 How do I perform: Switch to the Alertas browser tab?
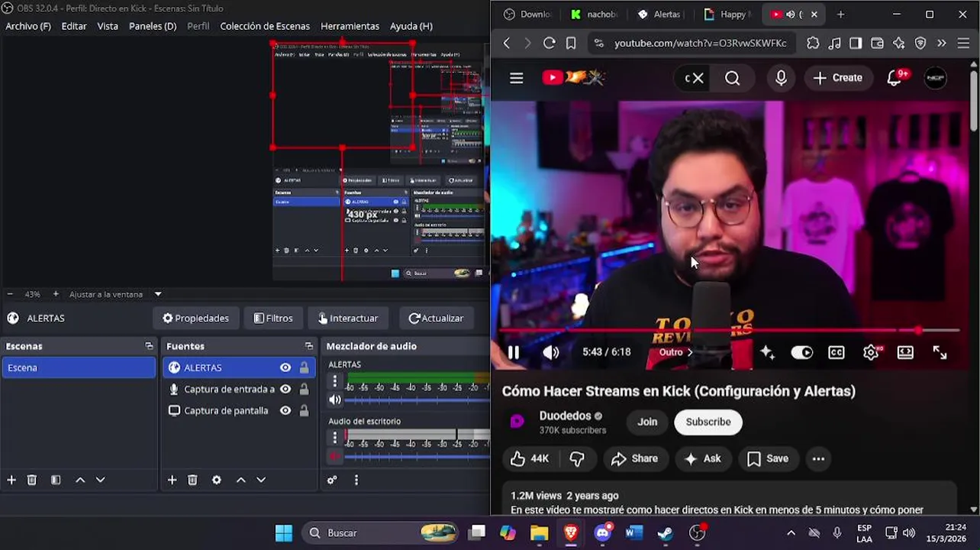(659, 15)
